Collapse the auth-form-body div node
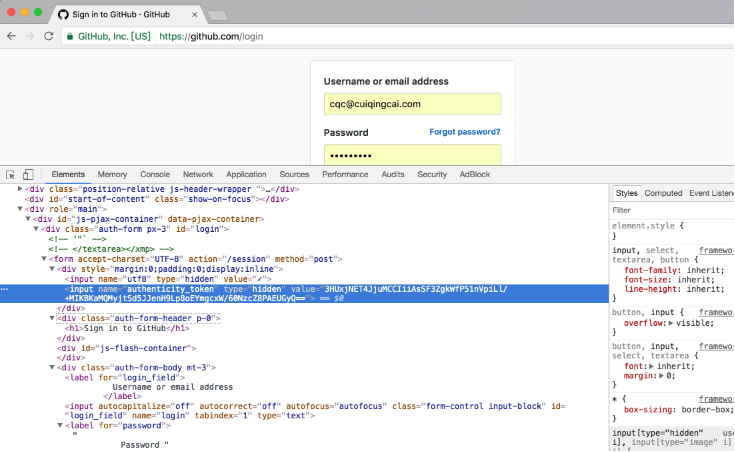 coord(52,368)
